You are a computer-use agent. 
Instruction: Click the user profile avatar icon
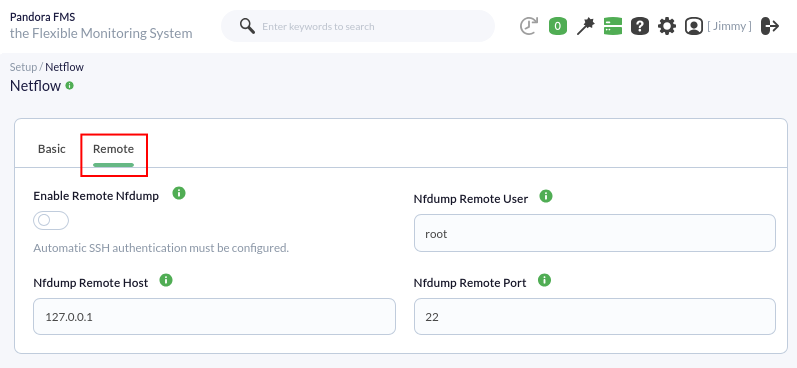pos(694,26)
